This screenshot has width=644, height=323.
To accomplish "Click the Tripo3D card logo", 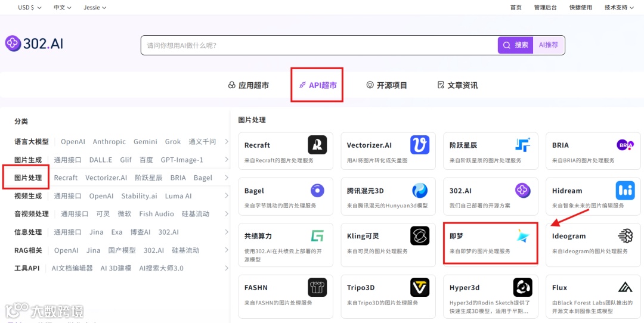I will 420,287.
